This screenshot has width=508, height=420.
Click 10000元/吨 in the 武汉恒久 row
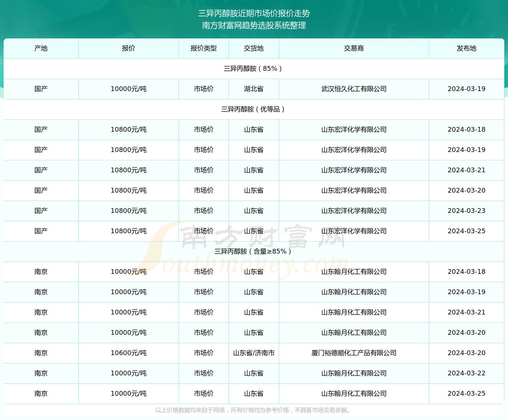pyautogui.click(x=128, y=89)
